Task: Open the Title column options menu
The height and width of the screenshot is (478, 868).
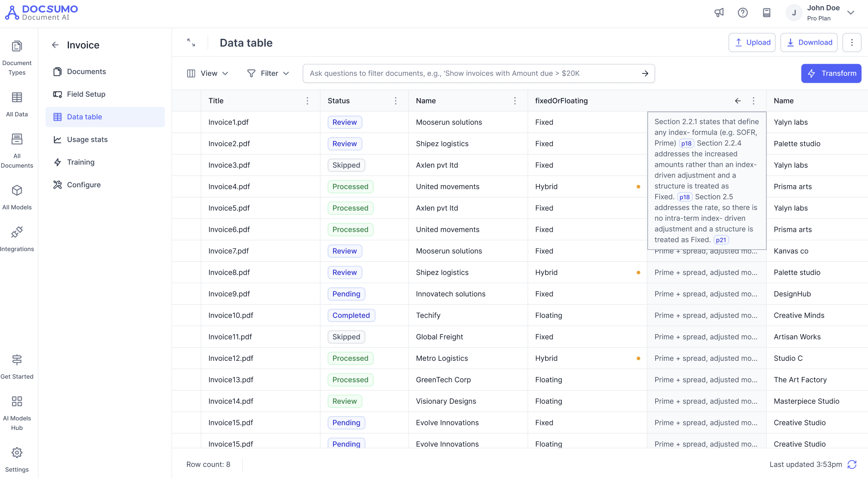Action: coord(307,101)
